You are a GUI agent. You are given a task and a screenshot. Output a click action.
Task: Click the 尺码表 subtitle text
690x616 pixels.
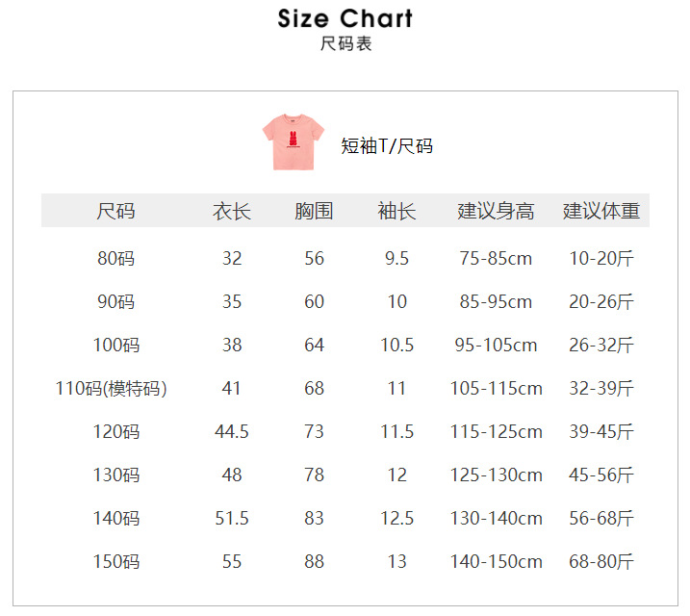coord(345,44)
